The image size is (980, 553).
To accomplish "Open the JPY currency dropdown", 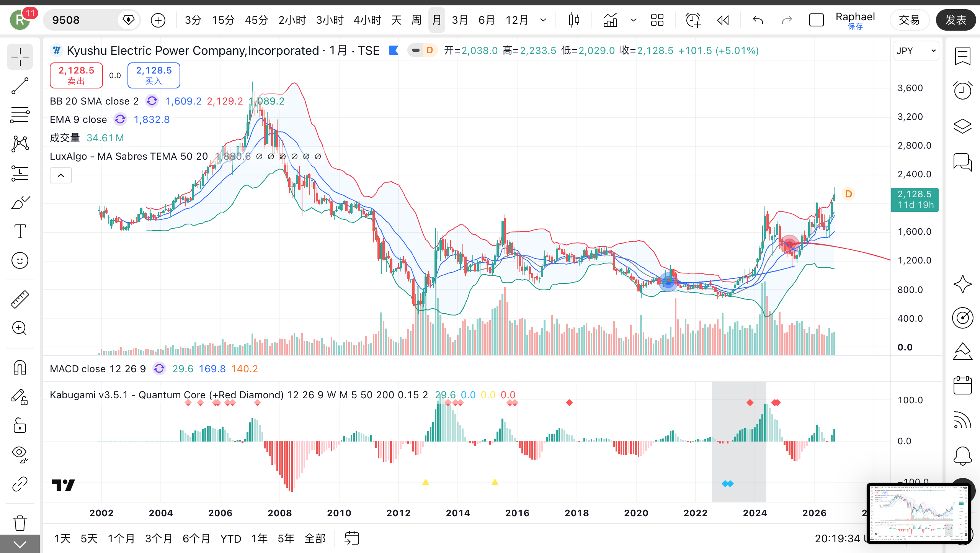I will coord(916,51).
